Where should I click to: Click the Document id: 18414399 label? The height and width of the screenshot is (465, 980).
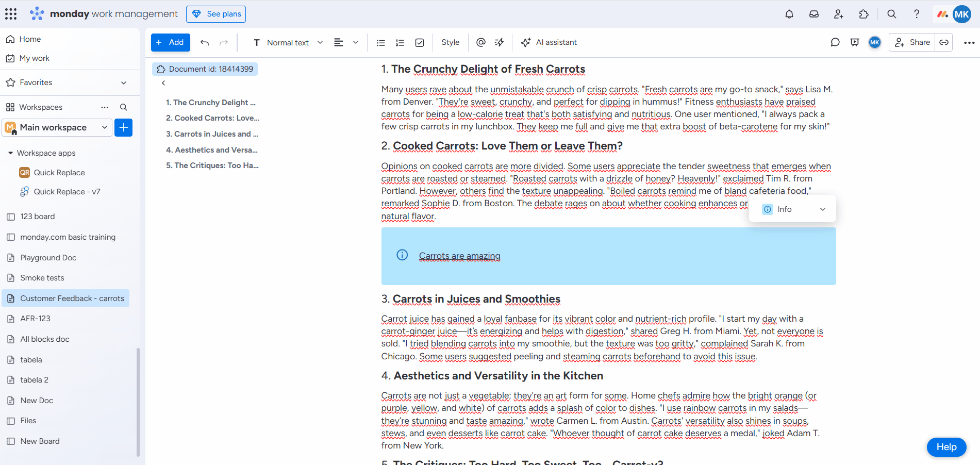tap(211, 69)
